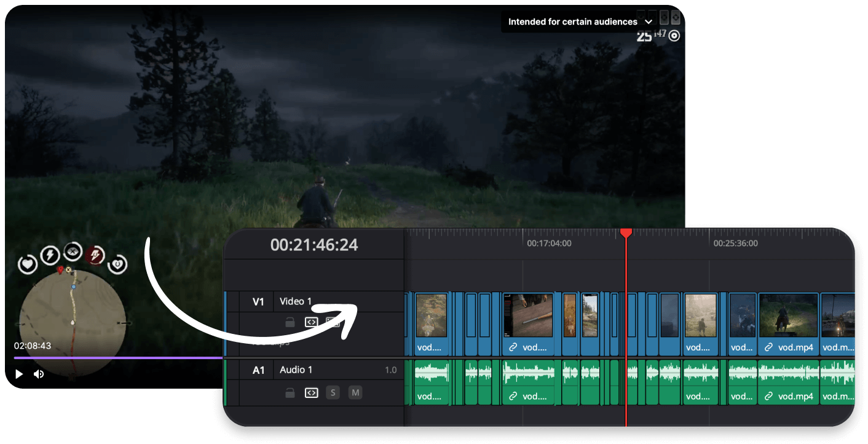The width and height of the screenshot is (868, 444).
Task: Click the Audio 1 track name
Action: point(296,370)
